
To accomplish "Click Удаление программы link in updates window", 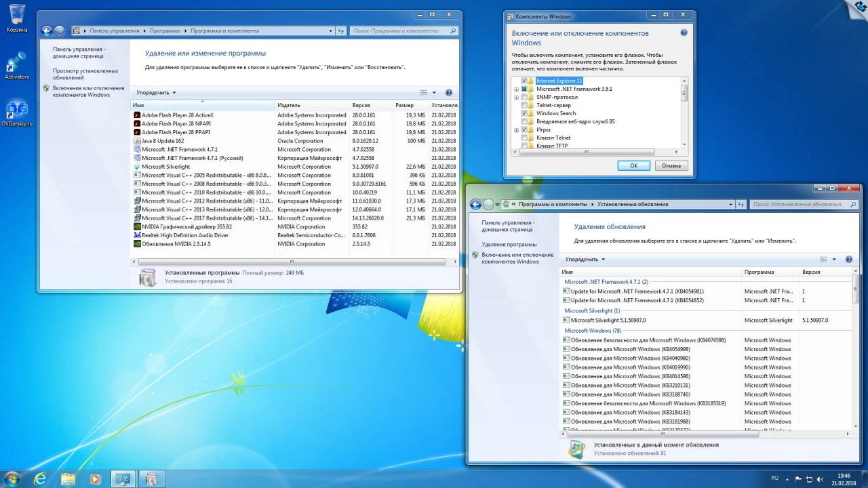I will pyautogui.click(x=509, y=244).
